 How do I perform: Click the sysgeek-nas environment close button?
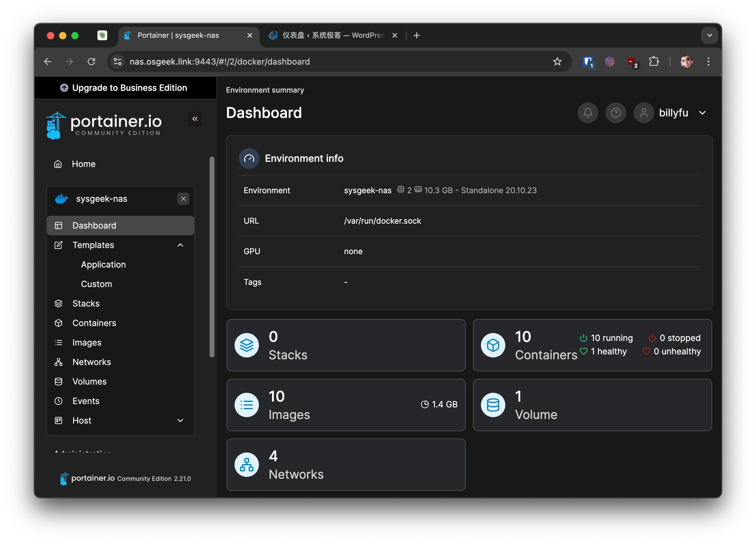tap(183, 198)
